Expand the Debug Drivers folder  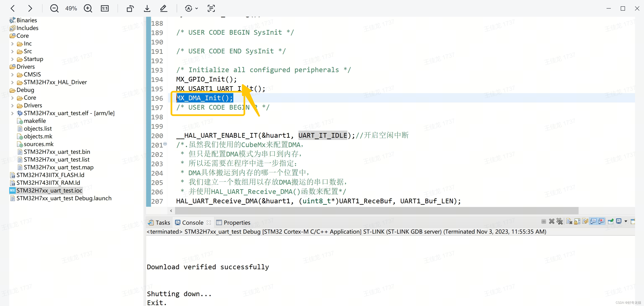click(12, 106)
